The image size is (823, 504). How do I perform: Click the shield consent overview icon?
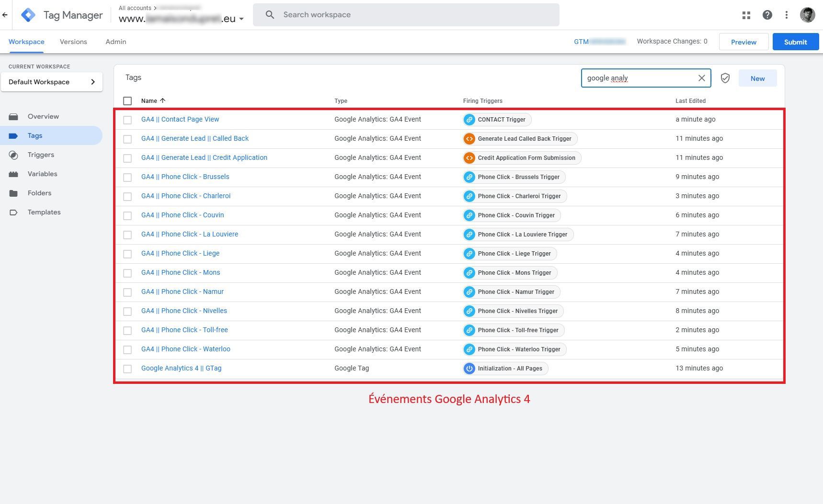[725, 78]
